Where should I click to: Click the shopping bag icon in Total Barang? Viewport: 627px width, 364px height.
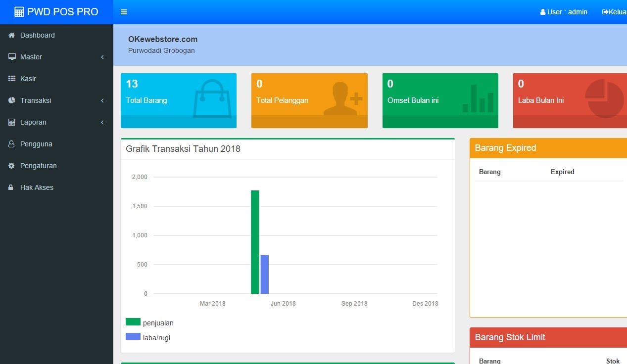click(x=212, y=98)
